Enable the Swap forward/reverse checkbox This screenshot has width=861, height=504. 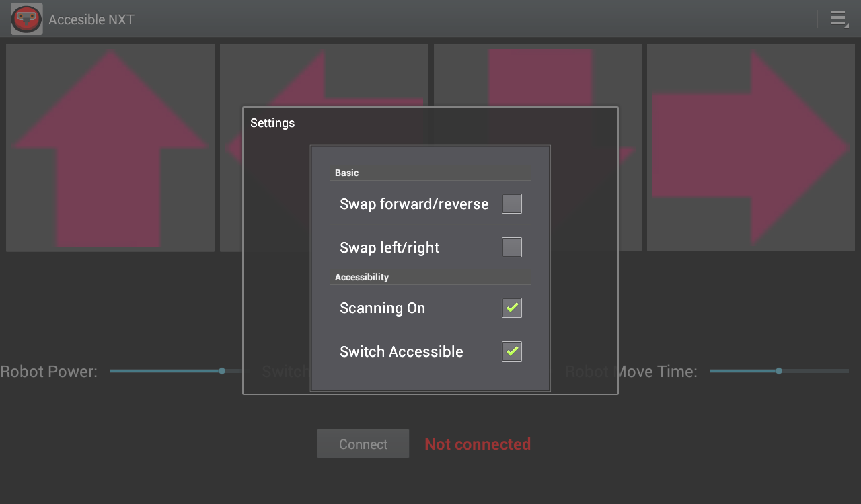tap(511, 204)
